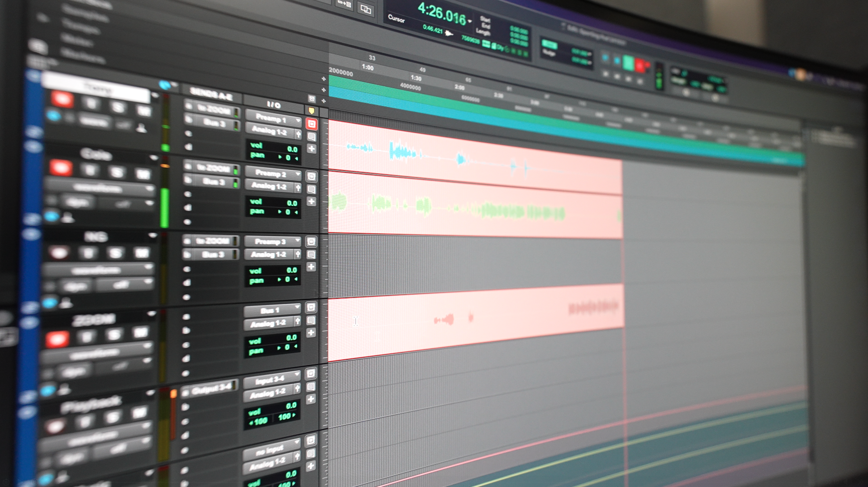This screenshot has height=487, width=868.
Task: Open the Input 3-4 input selector
Action: [272, 379]
